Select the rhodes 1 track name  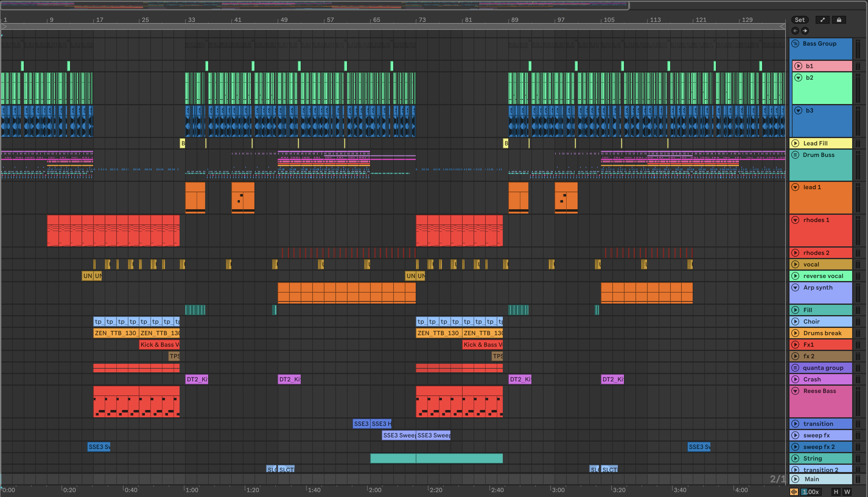point(816,220)
